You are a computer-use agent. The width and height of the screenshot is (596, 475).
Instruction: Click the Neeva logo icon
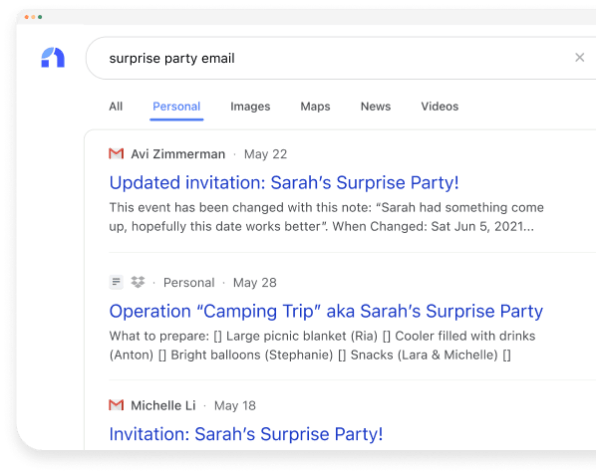[53, 57]
